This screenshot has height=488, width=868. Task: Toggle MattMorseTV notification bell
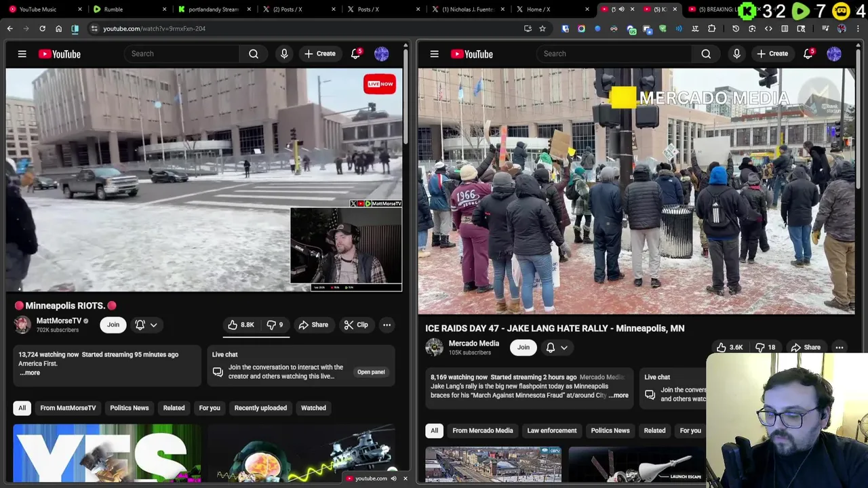pos(140,325)
